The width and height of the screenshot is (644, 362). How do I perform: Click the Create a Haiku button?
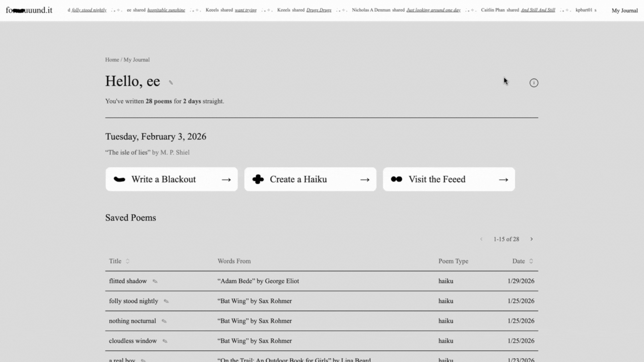[310, 179]
